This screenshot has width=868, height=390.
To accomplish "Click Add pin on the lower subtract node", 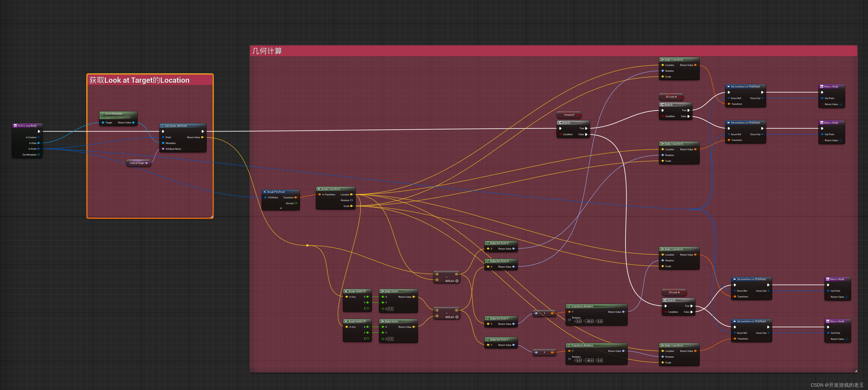I will pos(452,317).
